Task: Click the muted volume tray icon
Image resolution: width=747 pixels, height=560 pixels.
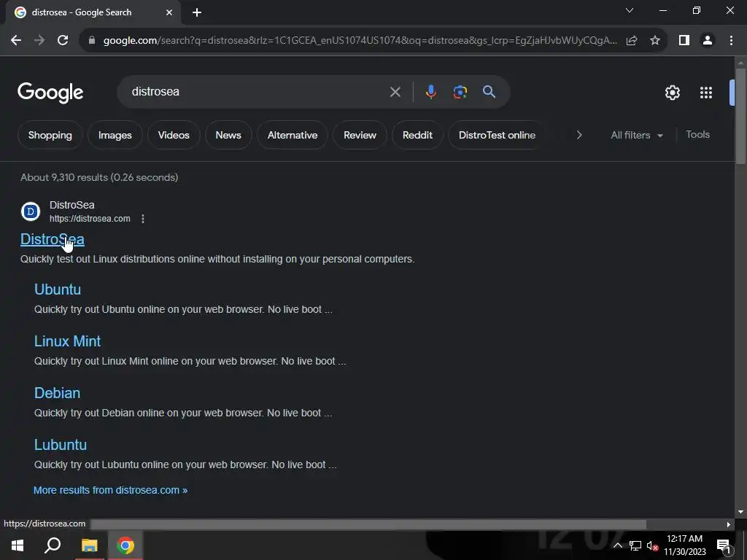Action: point(652,545)
